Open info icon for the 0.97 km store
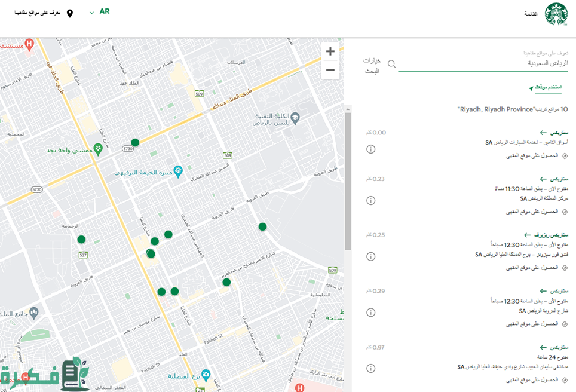The image size is (576, 392). point(370,368)
